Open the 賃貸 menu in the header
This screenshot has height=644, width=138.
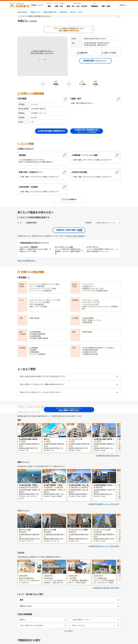pos(49,6)
